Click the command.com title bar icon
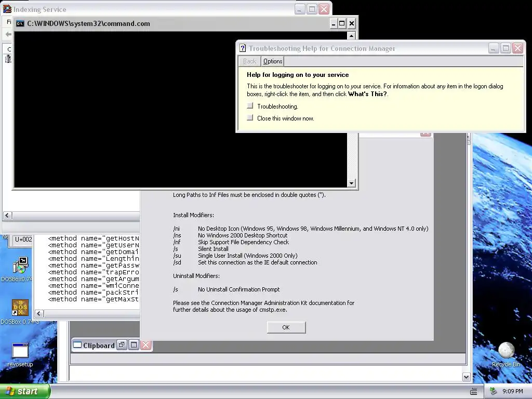The image size is (532, 399). (20, 23)
